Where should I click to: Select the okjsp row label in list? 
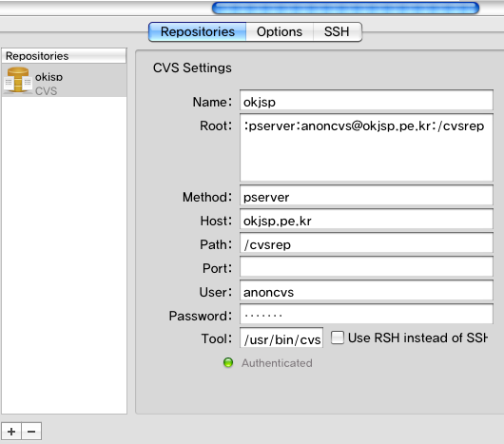click(48, 77)
